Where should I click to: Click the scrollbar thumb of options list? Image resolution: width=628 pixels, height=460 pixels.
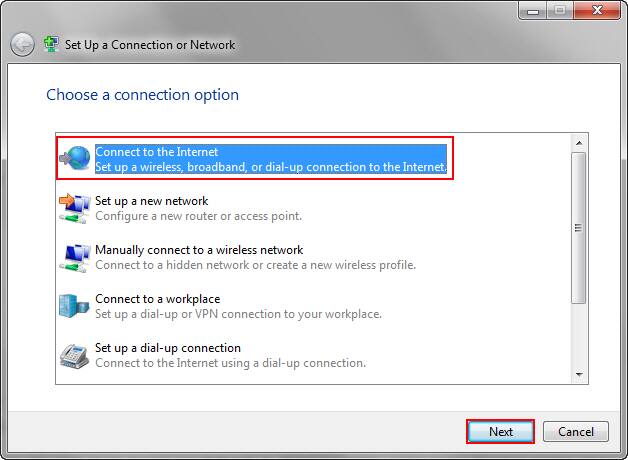point(578,227)
